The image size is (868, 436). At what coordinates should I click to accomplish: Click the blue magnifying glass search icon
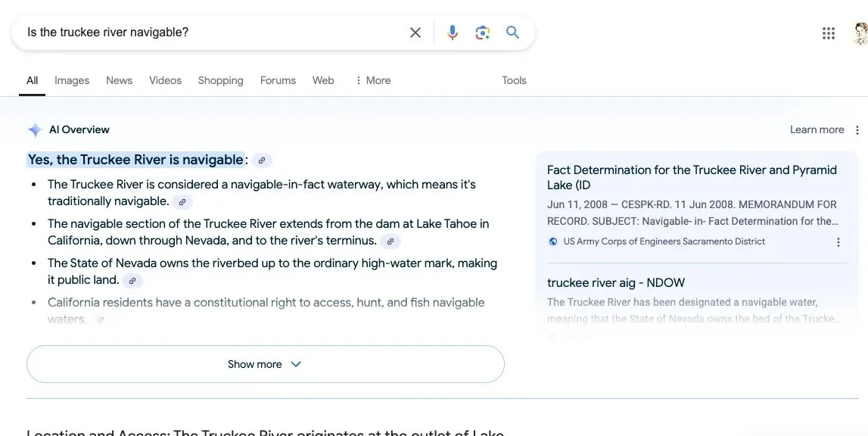512,33
